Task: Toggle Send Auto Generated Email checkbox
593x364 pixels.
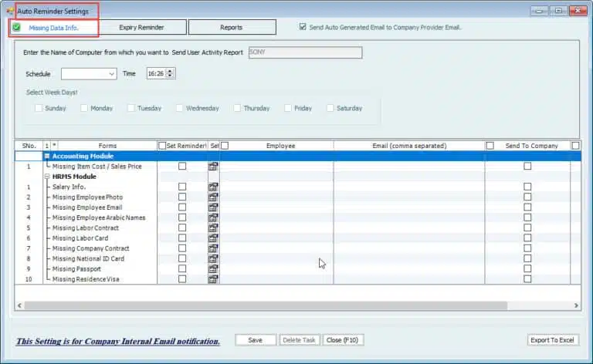Action: click(303, 27)
